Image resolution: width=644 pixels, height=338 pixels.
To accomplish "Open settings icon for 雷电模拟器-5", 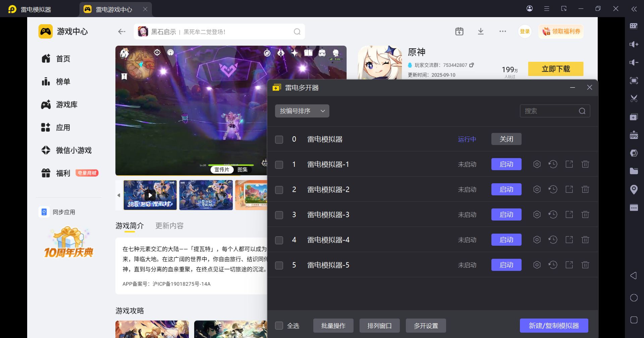I will click(x=537, y=265).
